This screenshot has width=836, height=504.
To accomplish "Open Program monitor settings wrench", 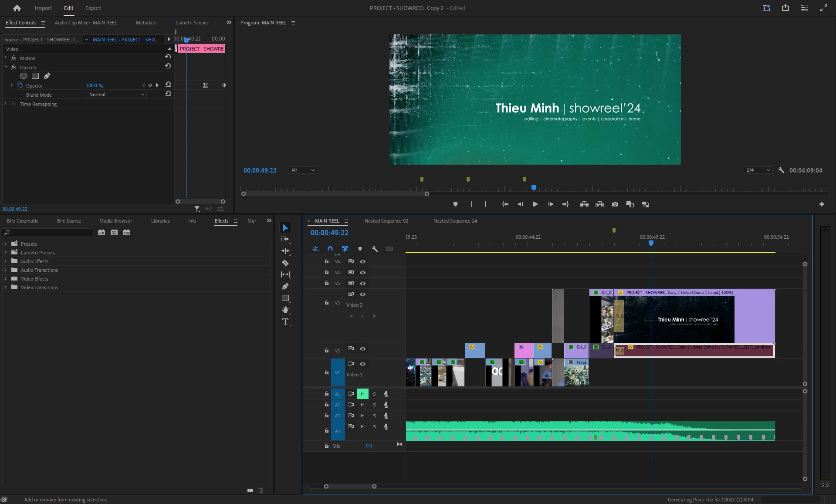I will coord(781,170).
